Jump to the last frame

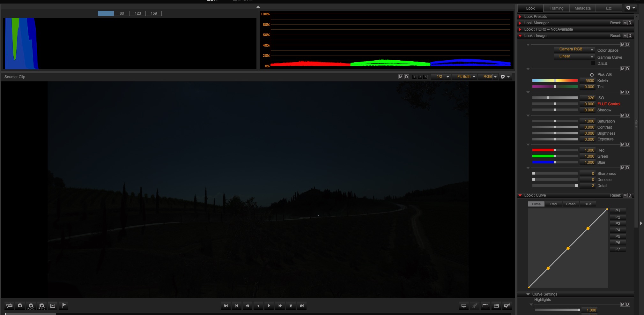click(x=302, y=306)
